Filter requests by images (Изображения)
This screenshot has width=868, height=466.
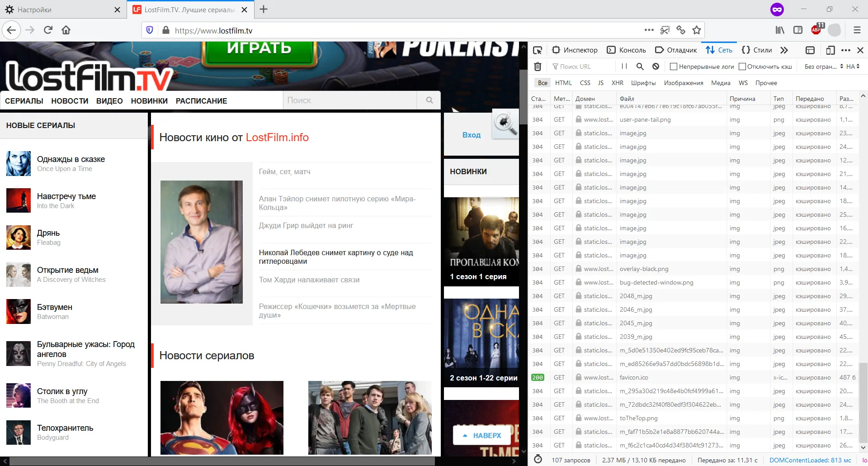(x=684, y=83)
